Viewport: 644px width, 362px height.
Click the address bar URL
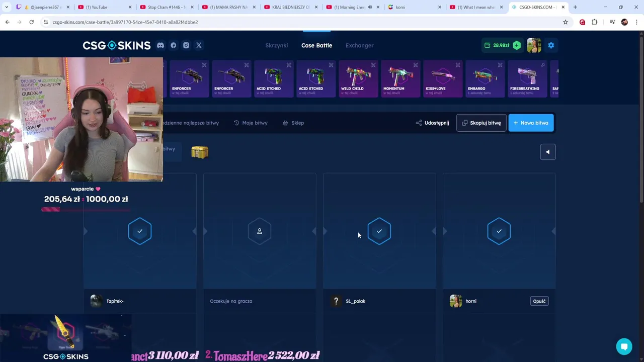125,22
